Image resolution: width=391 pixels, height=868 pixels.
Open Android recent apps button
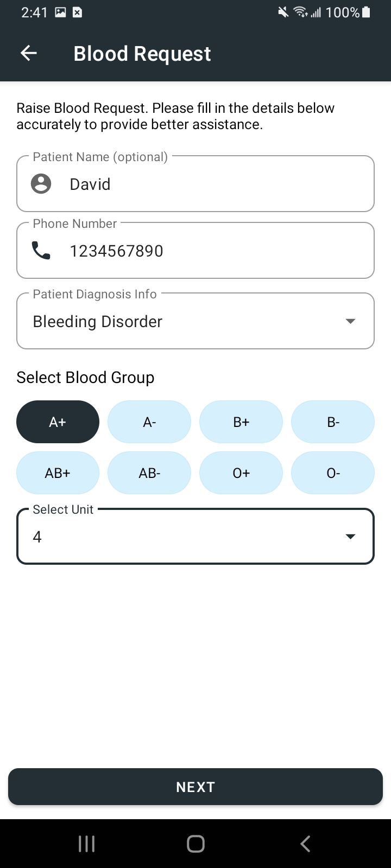coord(87,844)
